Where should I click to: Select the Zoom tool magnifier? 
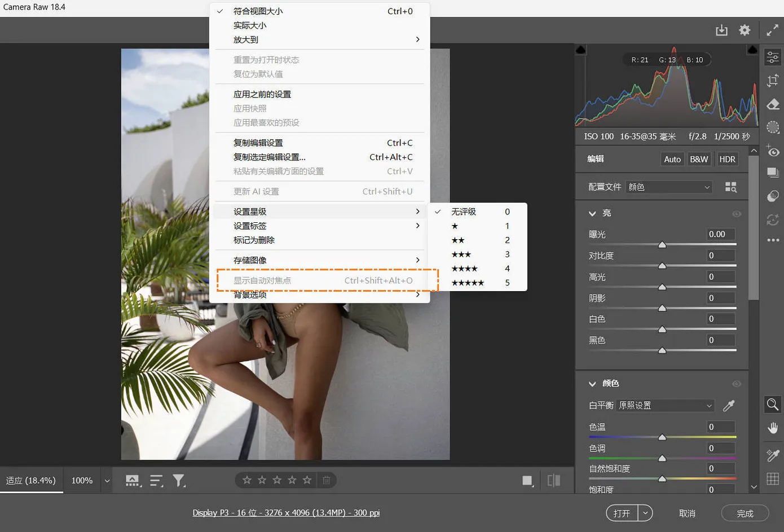773,405
